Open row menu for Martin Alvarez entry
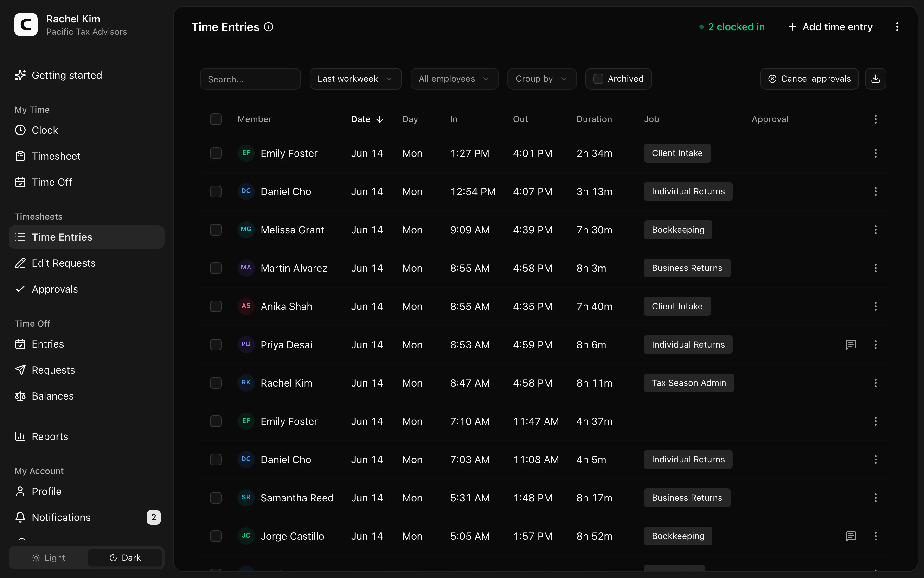Viewport: 924px width, 578px height. pyautogui.click(x=875, y=268)
